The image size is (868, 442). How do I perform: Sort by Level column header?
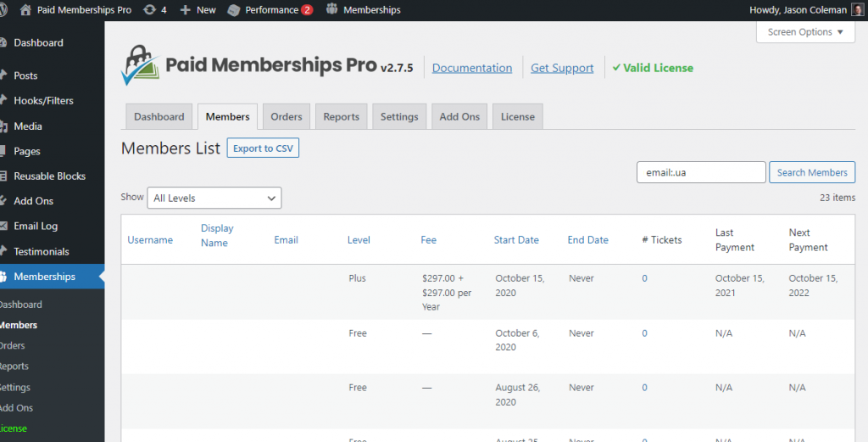(x=359, y=240)
